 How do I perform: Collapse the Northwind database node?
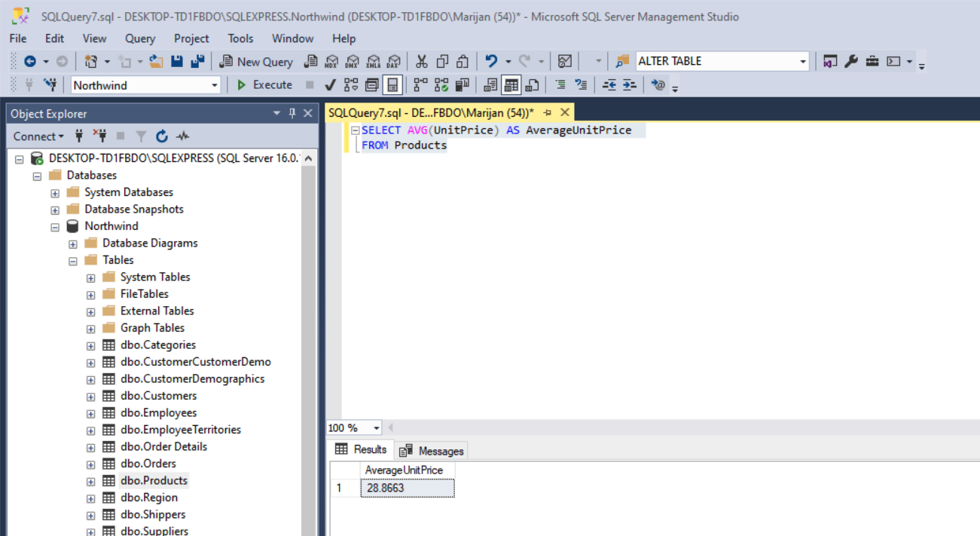55,227
